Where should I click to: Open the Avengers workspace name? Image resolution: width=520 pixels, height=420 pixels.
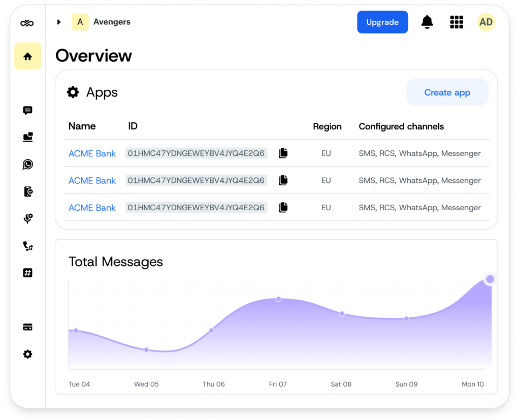pos(112,22)
